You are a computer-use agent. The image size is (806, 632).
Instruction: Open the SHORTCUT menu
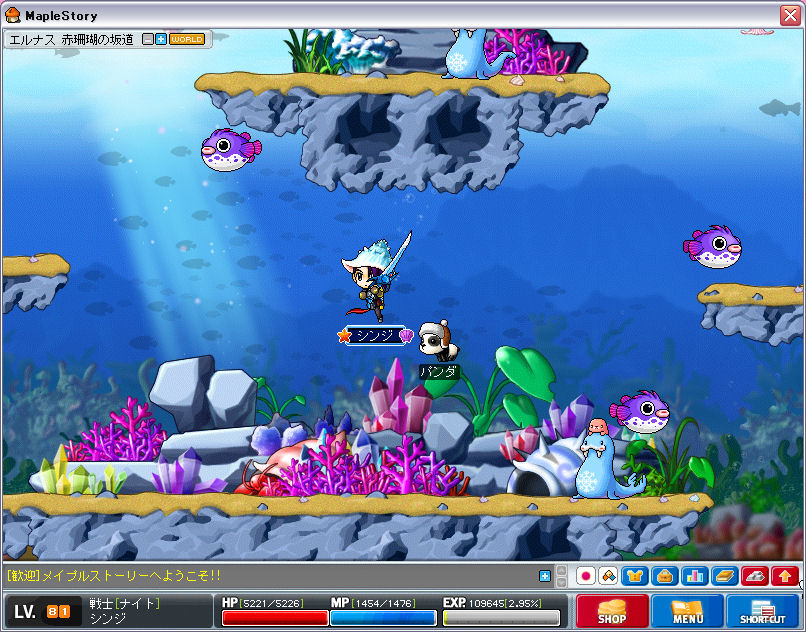pos(762,611)
